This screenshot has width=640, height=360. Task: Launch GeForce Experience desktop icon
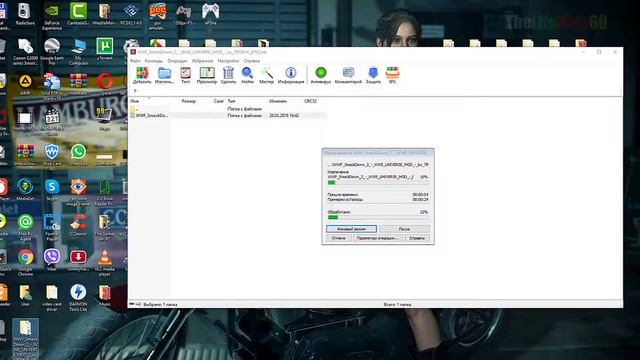pyautogui.click(x=52, y=16)
